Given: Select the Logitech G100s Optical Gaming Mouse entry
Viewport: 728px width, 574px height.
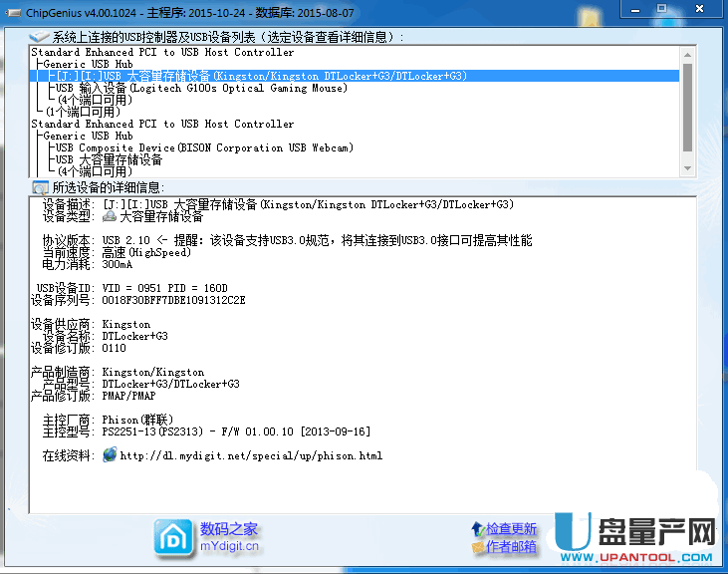Looking at the screenshot, I should [201, 88].
